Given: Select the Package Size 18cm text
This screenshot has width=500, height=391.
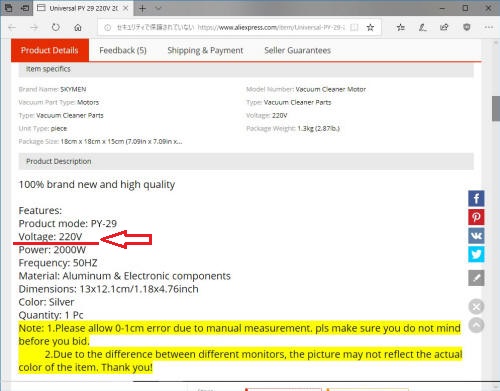Looking at the screenshot, I should (100, 141).
